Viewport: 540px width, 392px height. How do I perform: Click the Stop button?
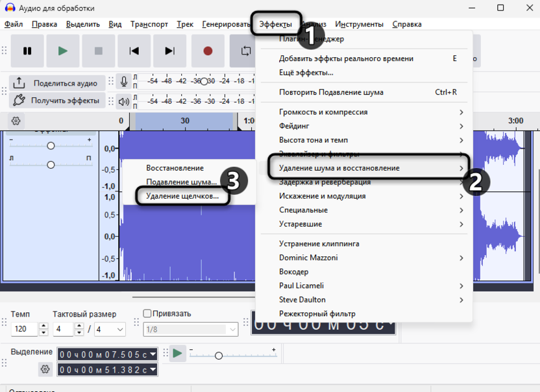99,51
